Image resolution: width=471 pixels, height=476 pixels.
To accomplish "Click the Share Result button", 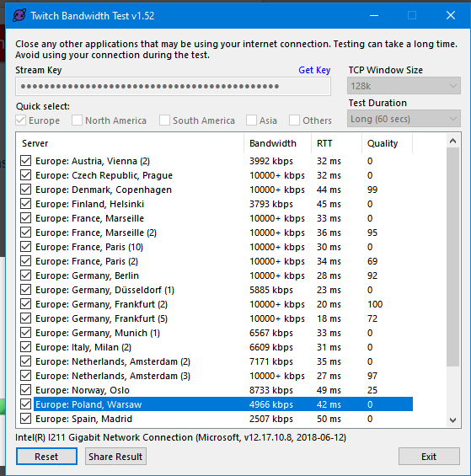I will pyautogui.click(x=115, y=457).
